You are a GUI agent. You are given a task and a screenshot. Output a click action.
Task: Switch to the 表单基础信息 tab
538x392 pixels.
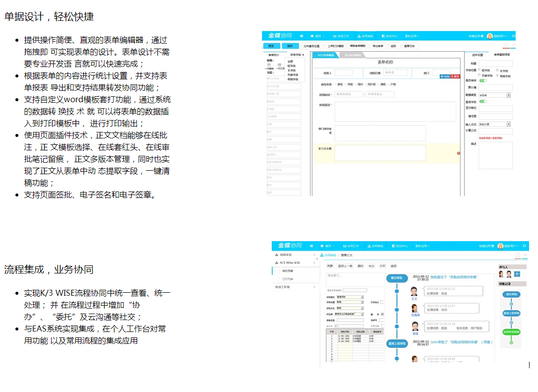(502, 55)
